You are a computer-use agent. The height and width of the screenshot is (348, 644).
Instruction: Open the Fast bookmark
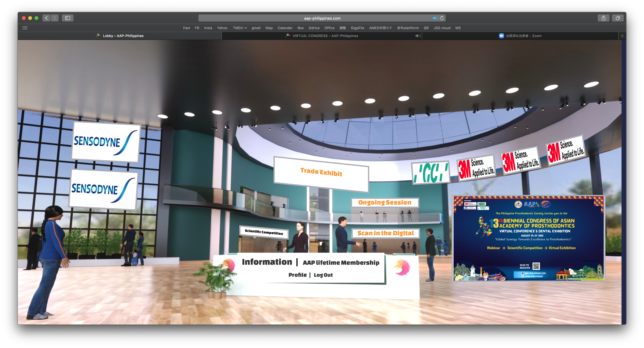[187, 28]
